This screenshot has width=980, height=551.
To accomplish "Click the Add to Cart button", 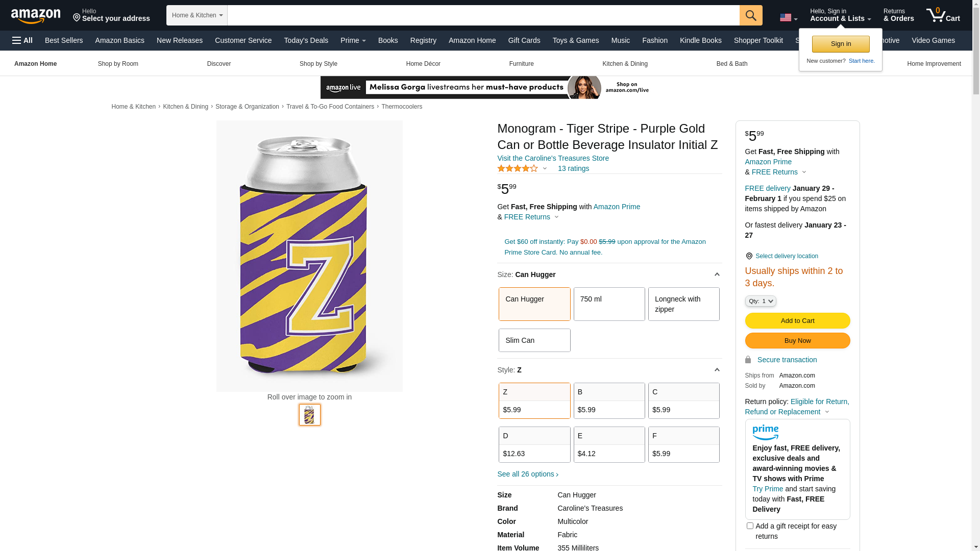I will pos(797,320).
